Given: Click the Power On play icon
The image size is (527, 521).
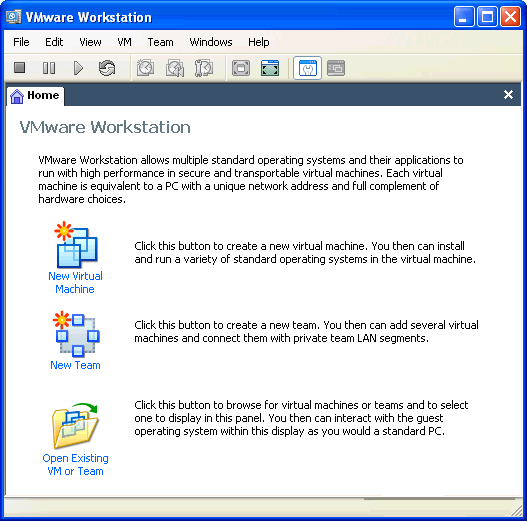Looking at the screenshot, I should point(78,68).
